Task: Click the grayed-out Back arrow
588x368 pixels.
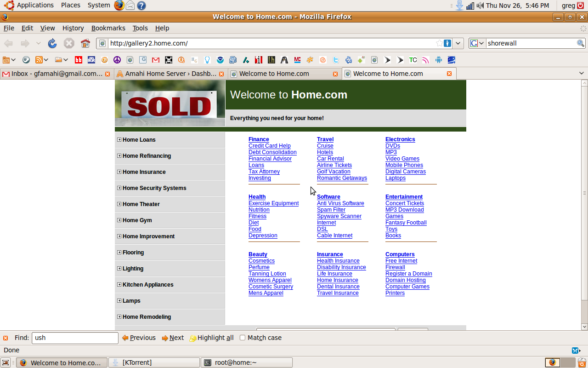Action: (x=8, y=43)
